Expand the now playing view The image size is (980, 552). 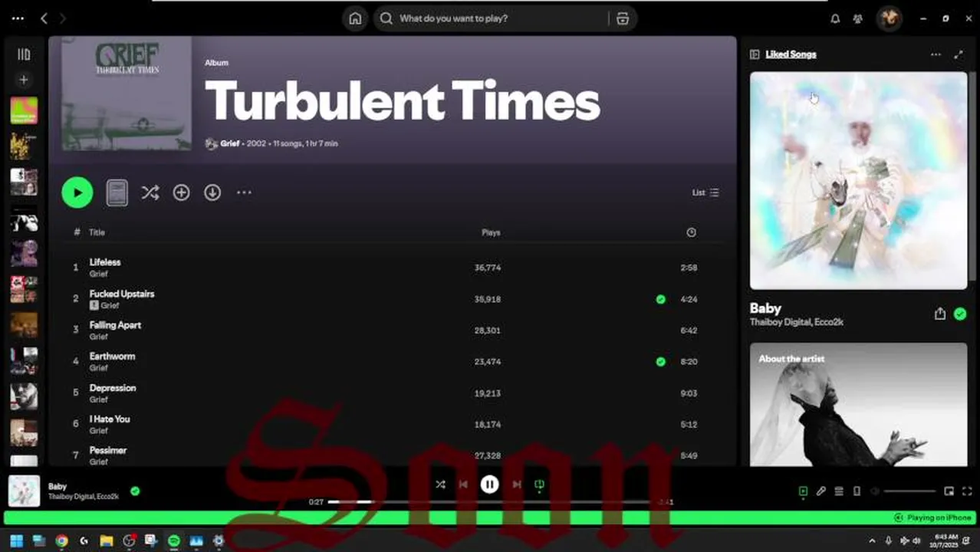(x=959, y=54)
